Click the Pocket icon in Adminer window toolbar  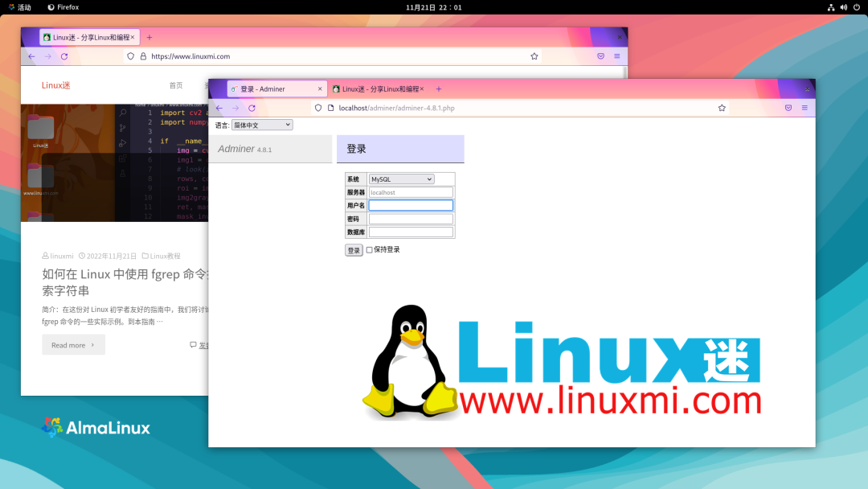coord(788,108)
